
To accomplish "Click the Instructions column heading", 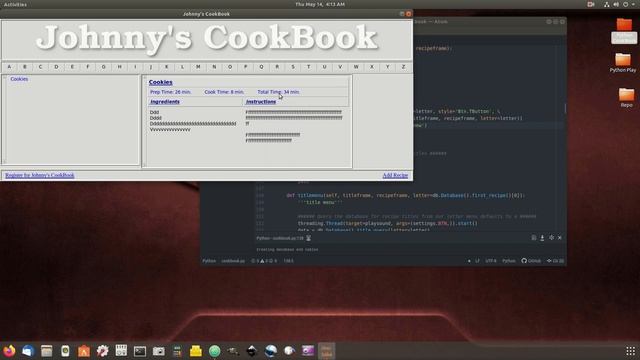I will click(x=261, y=102).
